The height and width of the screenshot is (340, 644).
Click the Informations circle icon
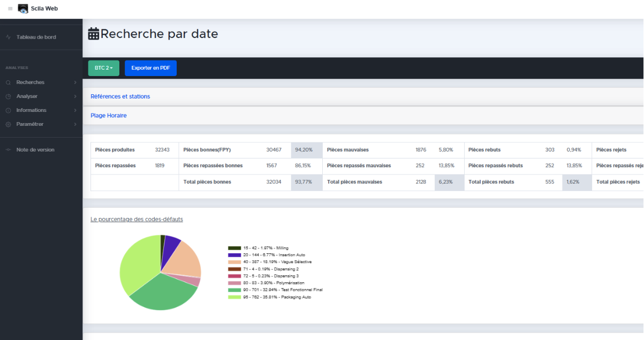(8, 110)
